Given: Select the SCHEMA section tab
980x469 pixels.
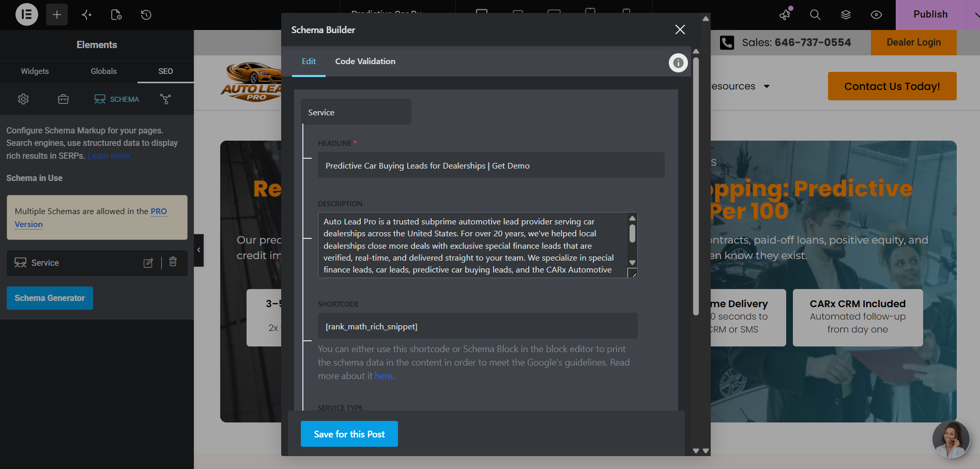Looking at the screenshot, I should 117,99.
